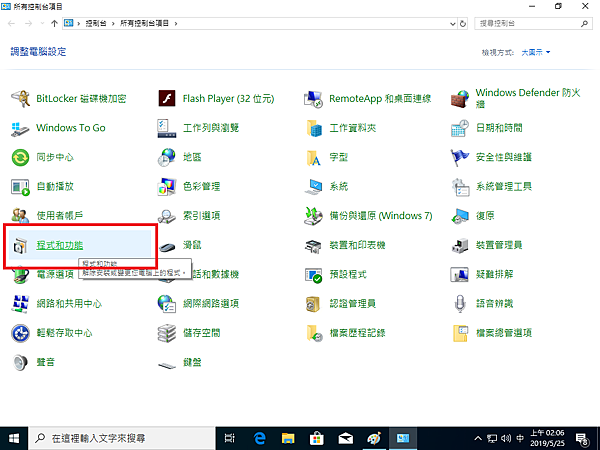Image resolution: width=600 pixels, height=450 pixels.
Task: Open 程式和功能 icon
Action: (x=20, y=245)
